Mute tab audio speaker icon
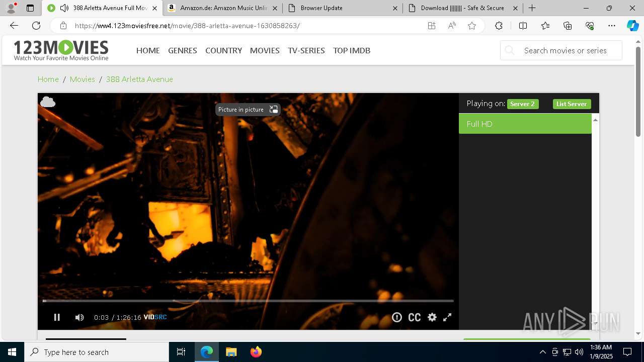644x362 pixels. (x=64, y=8)
